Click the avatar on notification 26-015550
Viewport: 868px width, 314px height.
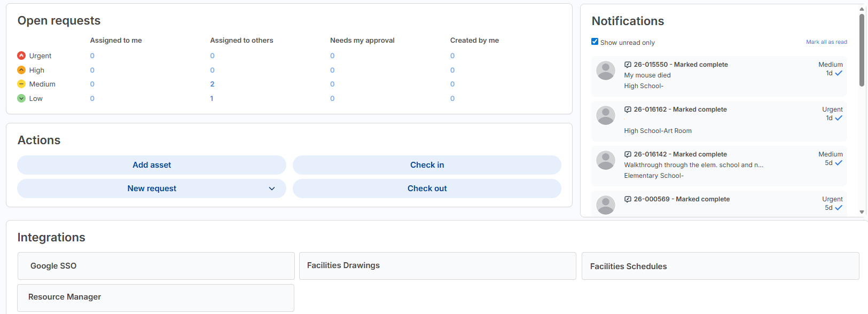click(x=606, y=70)
